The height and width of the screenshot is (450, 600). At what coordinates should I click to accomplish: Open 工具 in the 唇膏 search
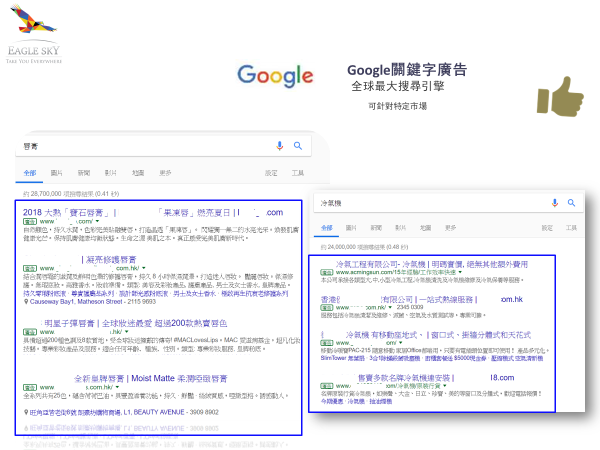[298, 173]
